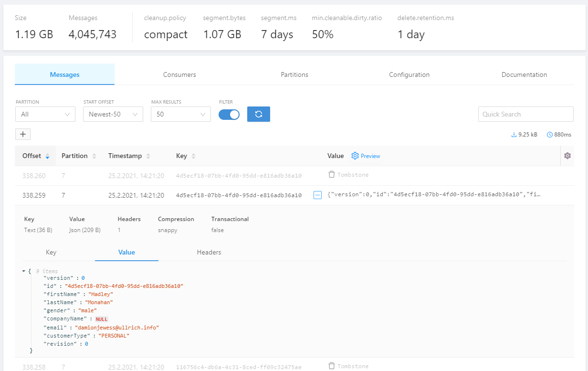Open the Partition dropdown showing All
The height and width of the screenshot is (371, 588).
click(45, 114)
